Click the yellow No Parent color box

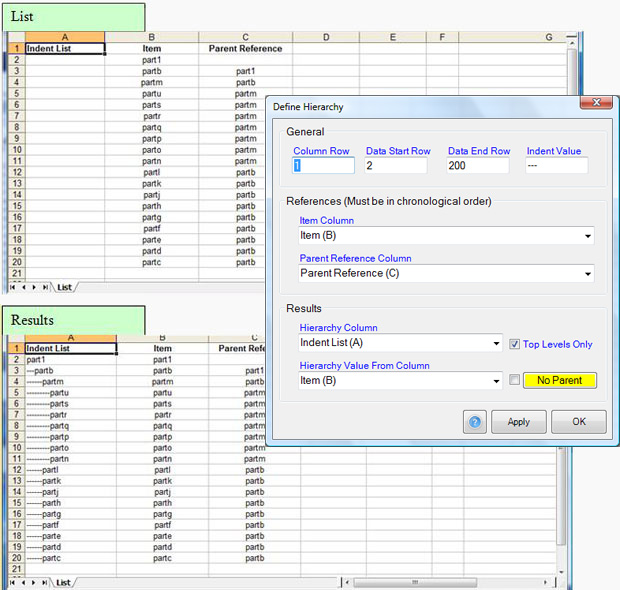point(559,380)
